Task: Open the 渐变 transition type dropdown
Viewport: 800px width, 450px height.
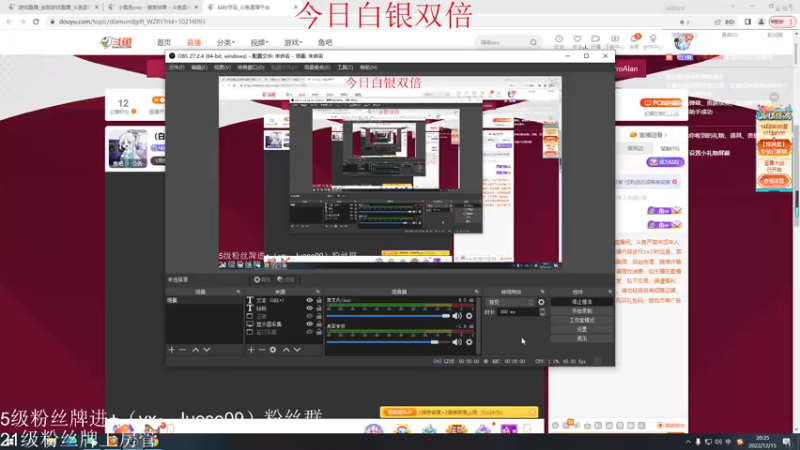Action: click(509, 302)
